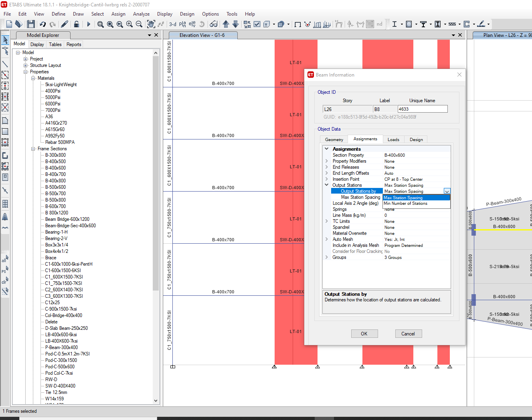Click the Move Up in List arrow icon
This screenshot has height=420, width=532.
tap(226, 24)
